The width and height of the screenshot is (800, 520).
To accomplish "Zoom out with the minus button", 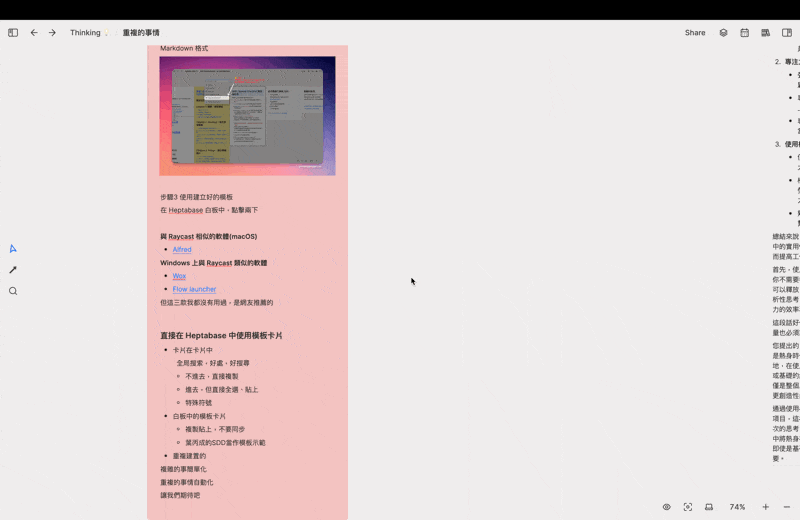I will click(x=787, y=507).
